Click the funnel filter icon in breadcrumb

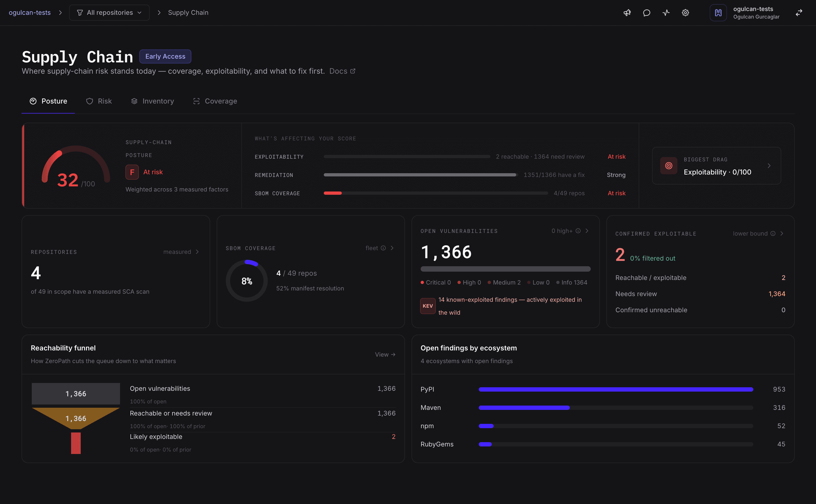coord(80,13)
